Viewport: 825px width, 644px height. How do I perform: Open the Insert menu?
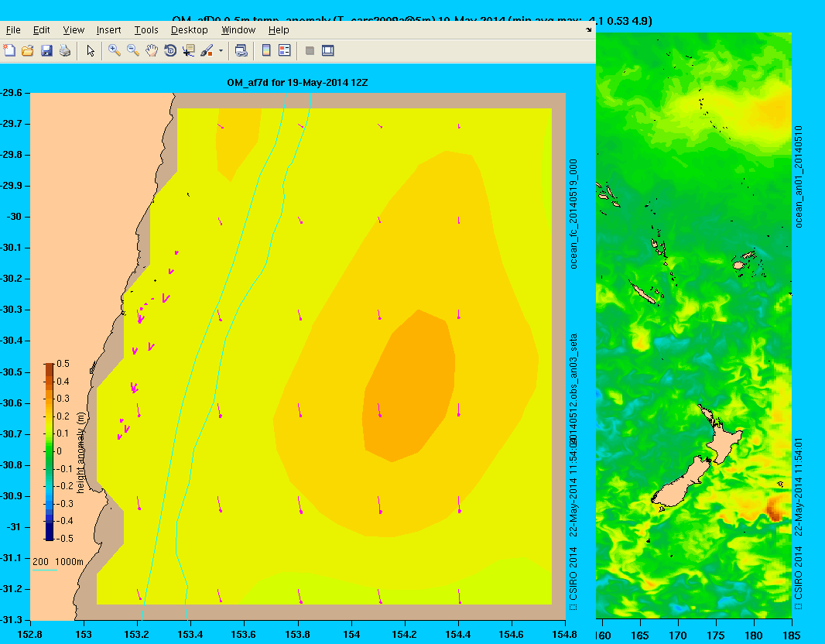[109, 30]
